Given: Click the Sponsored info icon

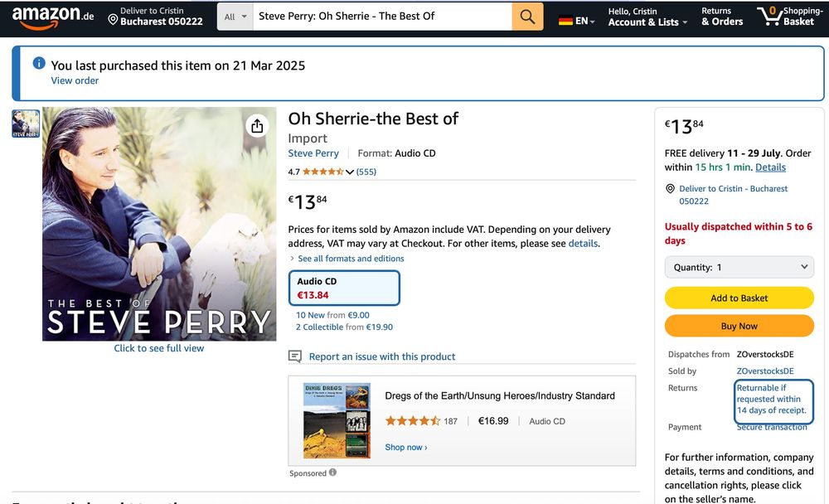Looking at the screenshot, I should click(x=333, y=472).
